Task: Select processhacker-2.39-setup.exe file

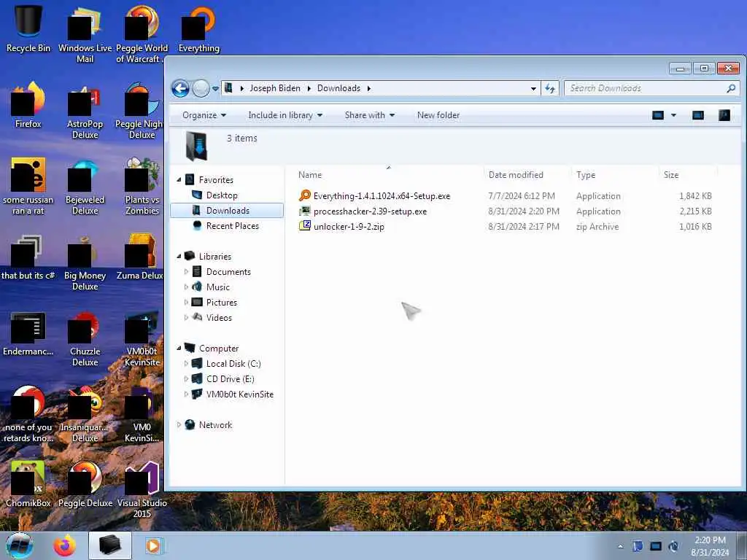Action: (370, 211)
